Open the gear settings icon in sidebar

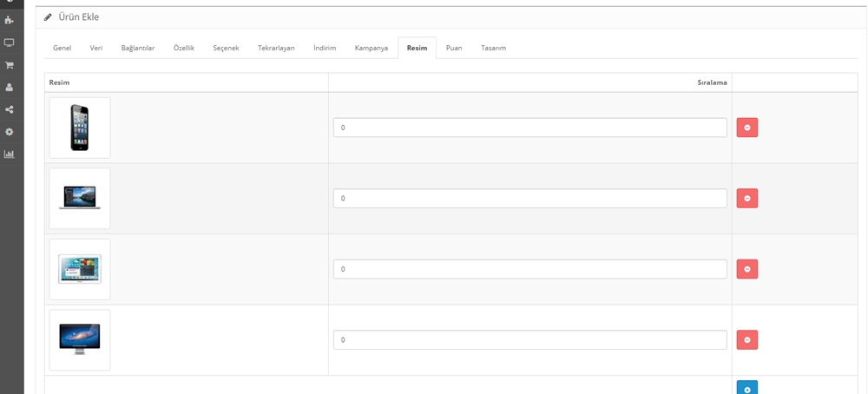pos(10,132)
